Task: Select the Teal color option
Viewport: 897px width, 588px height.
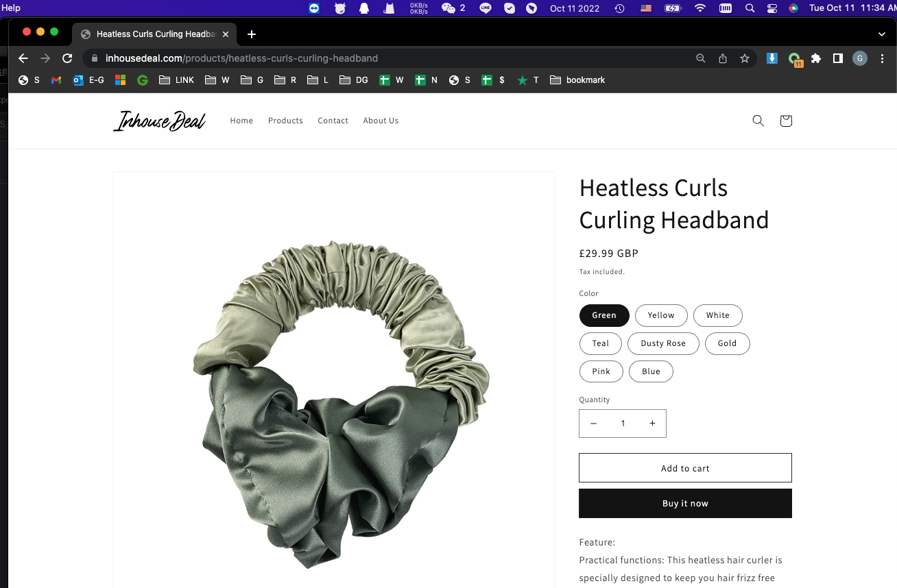Action: pos(601,343)
